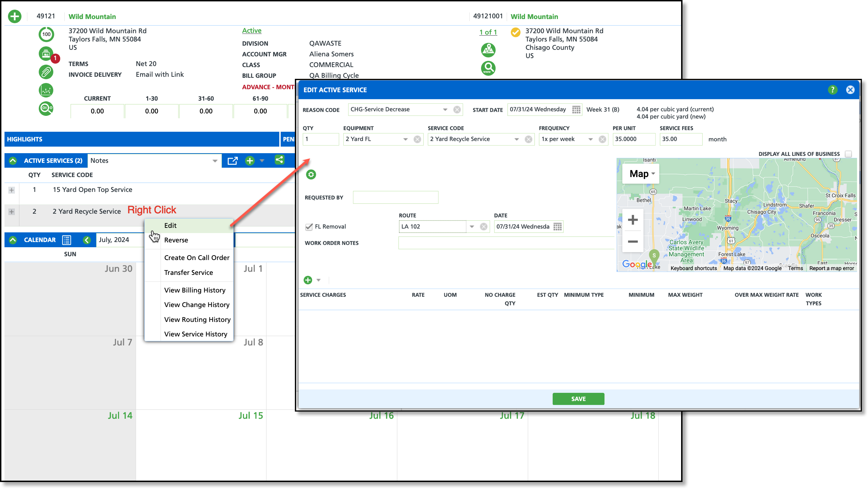The width and height of the screenshot is (868, 491).
Task: Toggle the FL Removal checkbox
Action: pyautogui.click(x=309, y=227)
